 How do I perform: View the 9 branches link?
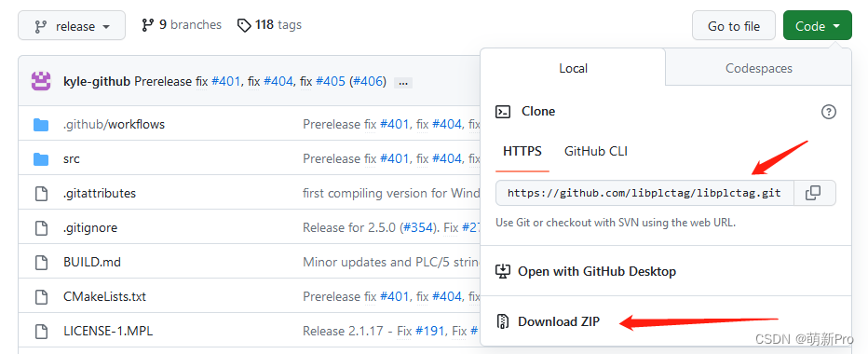tap(182, 25)
